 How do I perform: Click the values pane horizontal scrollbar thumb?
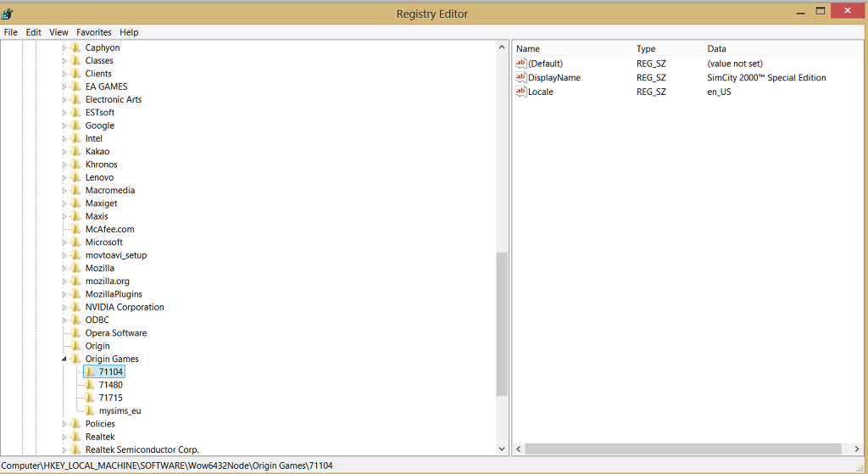(x=683, y=449)
